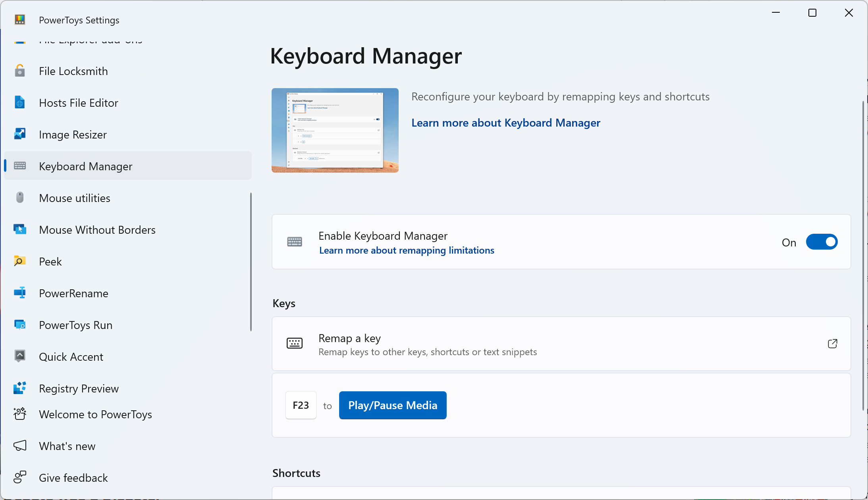Open the F23 key dropdown
The height and width of the screenshot is (500, 868).
point(301,405)
